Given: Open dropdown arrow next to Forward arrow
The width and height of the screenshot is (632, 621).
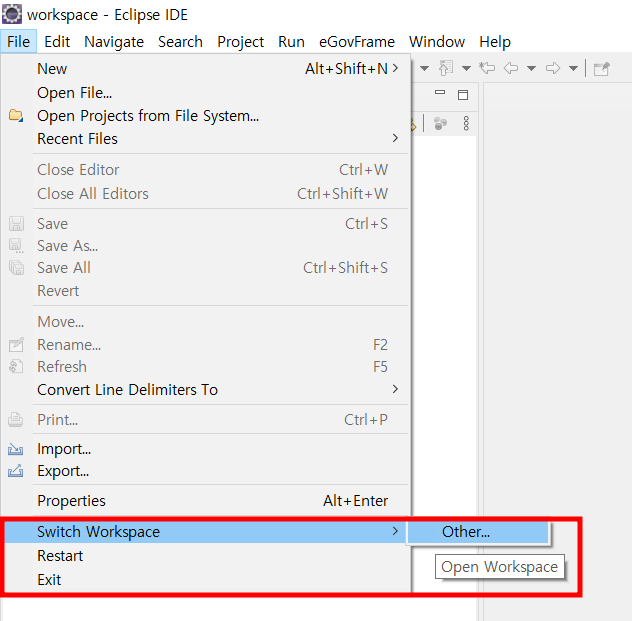Looking at the screenshot, I should click(x=573, y=69).
